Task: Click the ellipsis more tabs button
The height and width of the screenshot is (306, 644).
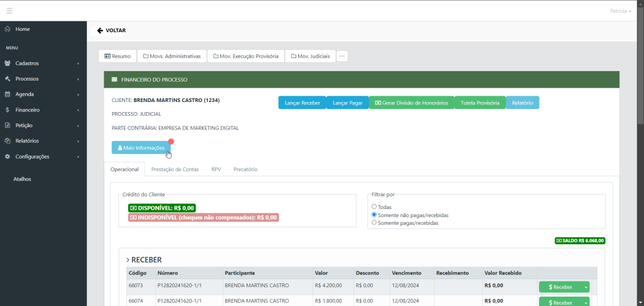Action: tap(342, 56)
